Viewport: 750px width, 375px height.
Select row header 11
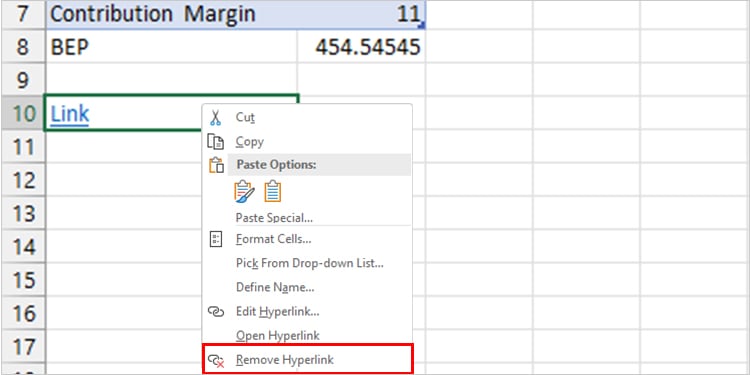pos(23,147)
